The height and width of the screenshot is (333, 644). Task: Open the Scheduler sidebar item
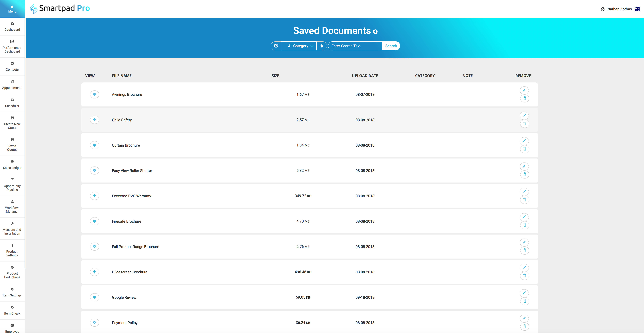click(12, 103)
